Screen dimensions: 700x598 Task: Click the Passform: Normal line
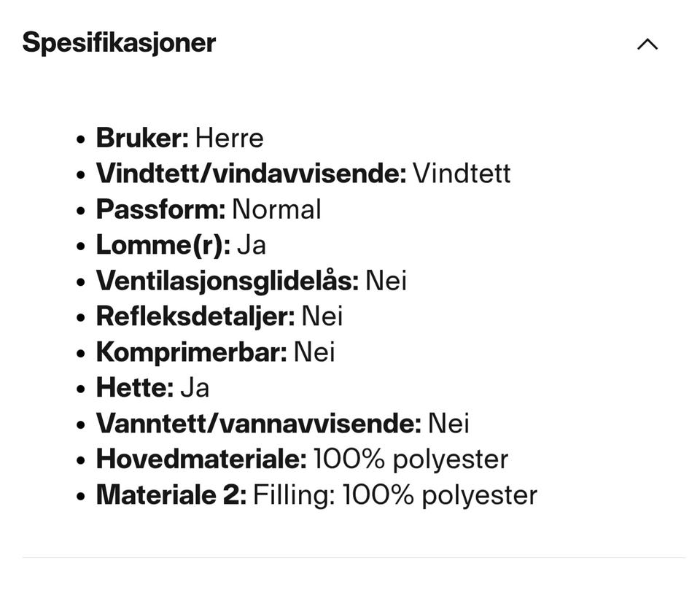pos(209,209)
